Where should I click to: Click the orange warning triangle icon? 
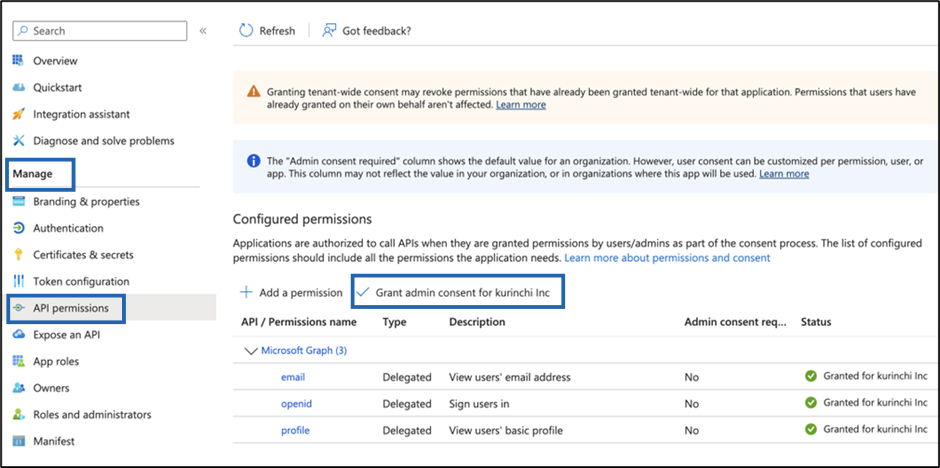click(254, 92)
